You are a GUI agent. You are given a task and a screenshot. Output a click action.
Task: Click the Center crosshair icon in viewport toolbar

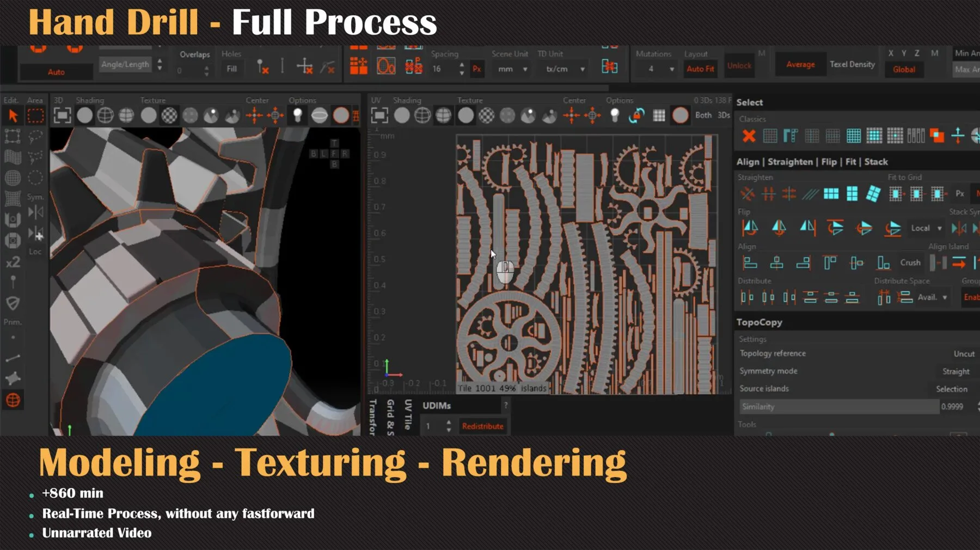[x=254, y=115]
